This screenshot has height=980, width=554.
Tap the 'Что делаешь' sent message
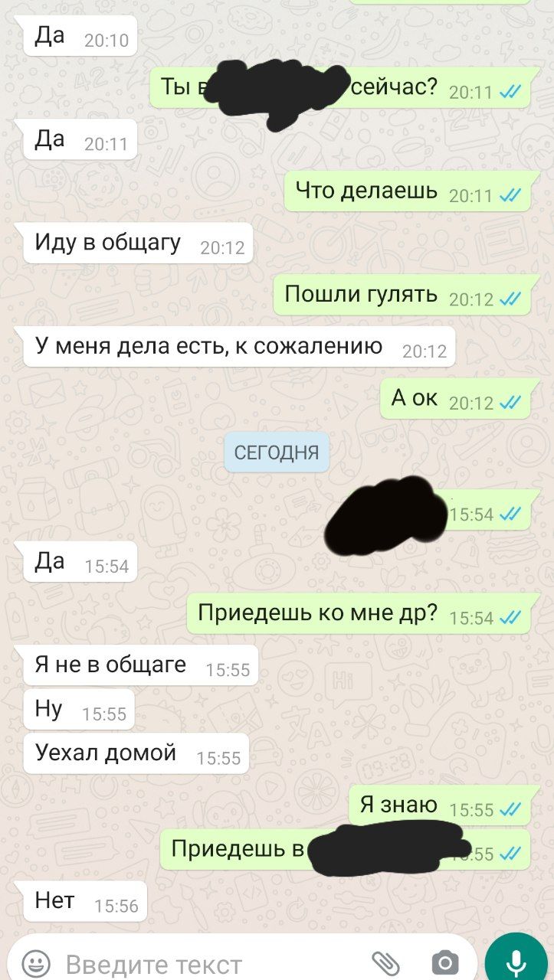point(407,191)
